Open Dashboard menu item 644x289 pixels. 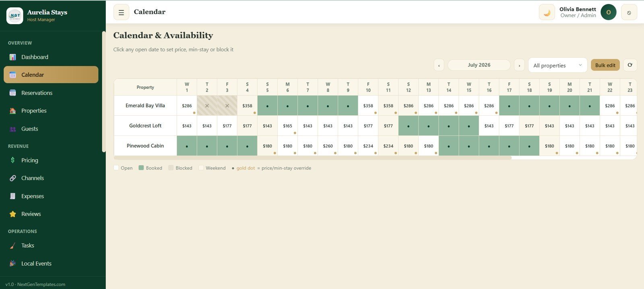[x=51, y=57]
